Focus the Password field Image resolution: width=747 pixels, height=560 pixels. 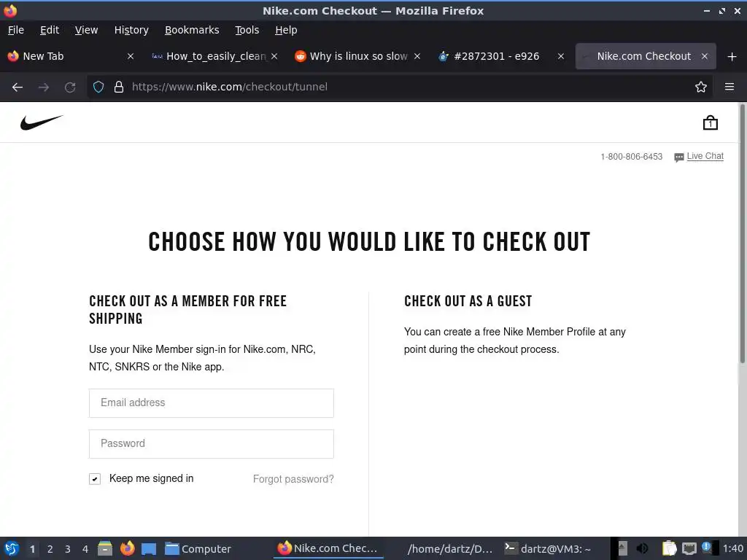(x=212, y=444)
